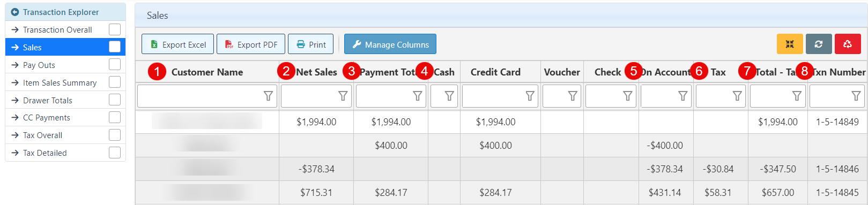This screenshot has width=868, height=205.
Task: Click the Export Excel button
Action: 177,44
